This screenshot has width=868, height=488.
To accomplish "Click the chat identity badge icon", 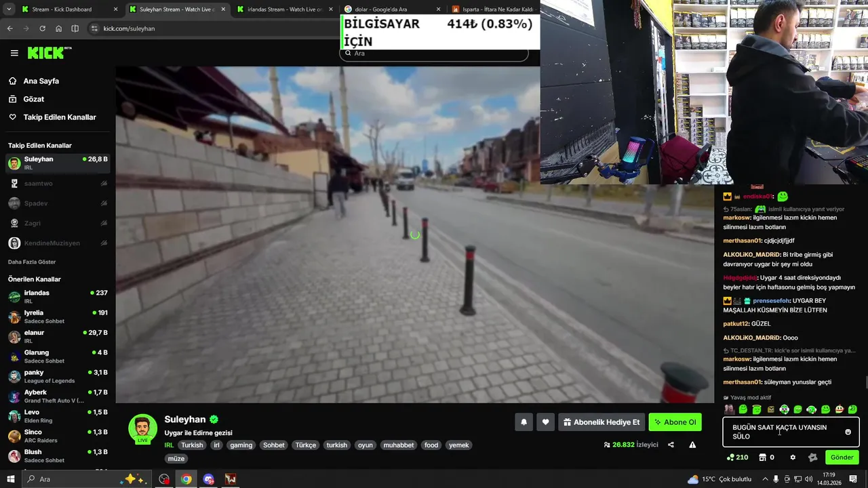I will point(813,457).
